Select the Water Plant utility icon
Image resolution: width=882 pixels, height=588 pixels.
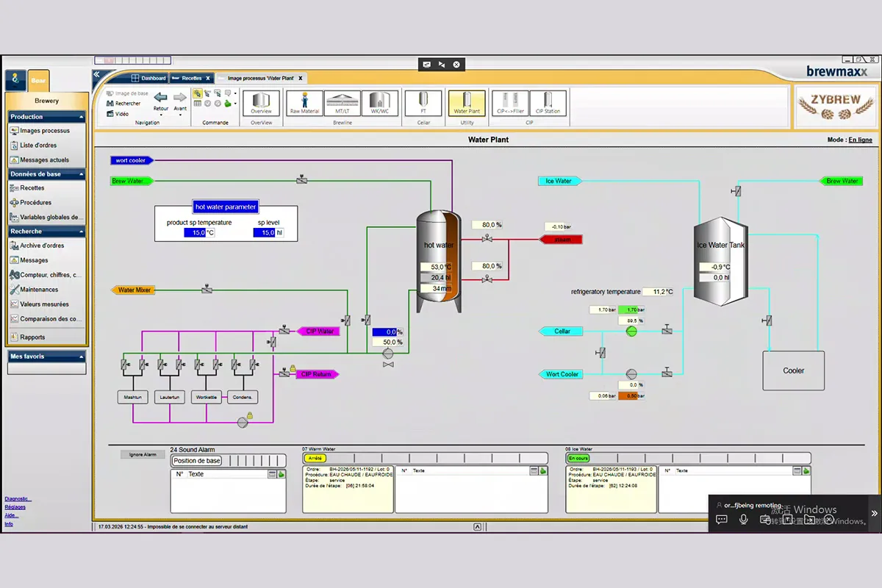pyautogui.click(x=467, y=103)
